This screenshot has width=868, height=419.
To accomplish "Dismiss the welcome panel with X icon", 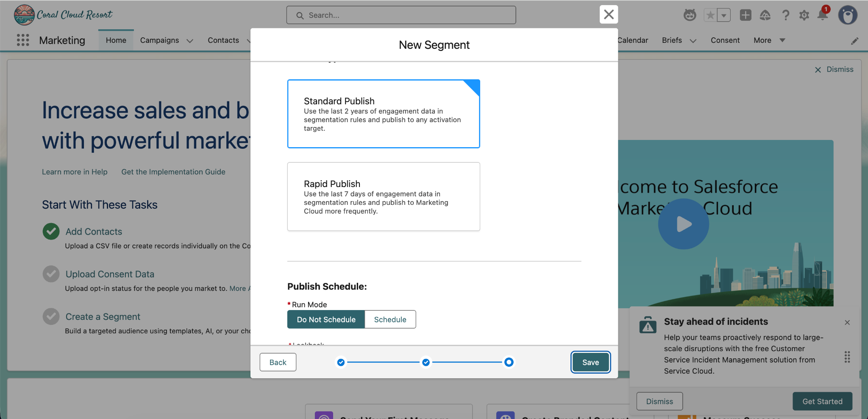I will click(818, 70).
